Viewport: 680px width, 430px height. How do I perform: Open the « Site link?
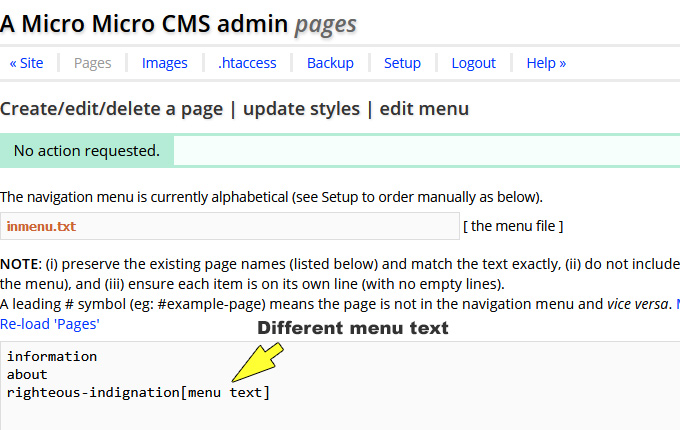pos(27,63)
